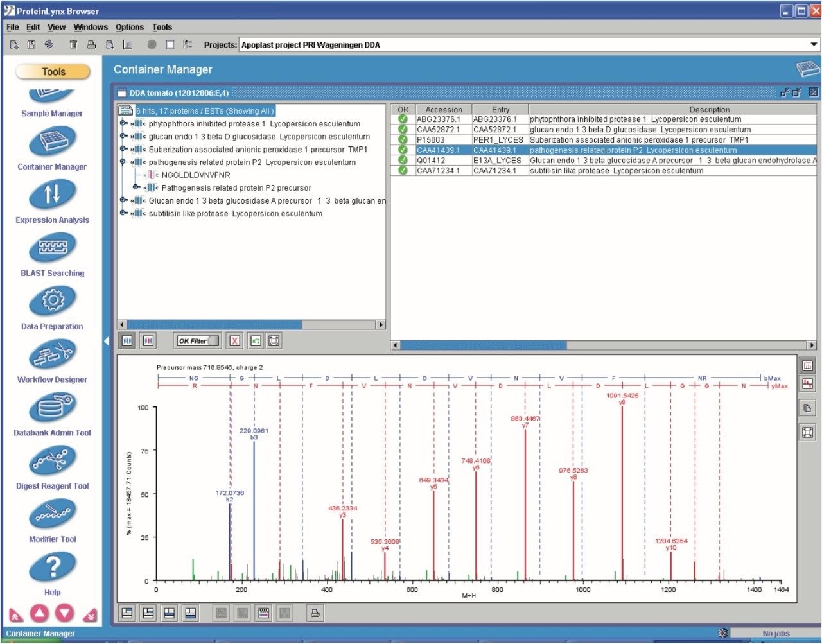The width and height of the screenshot is (822, 644).
Task: Click the yellow Tools header button
Action: (x=53, y=72)
